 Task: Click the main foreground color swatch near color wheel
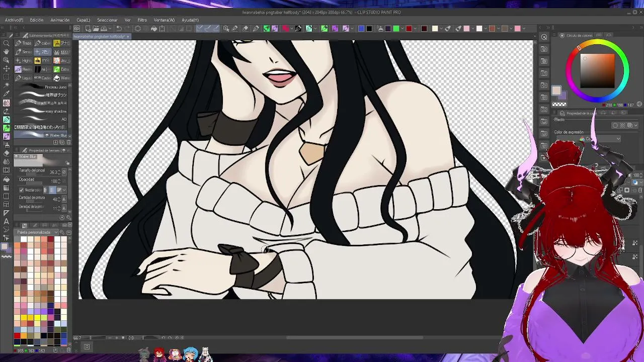556,90
